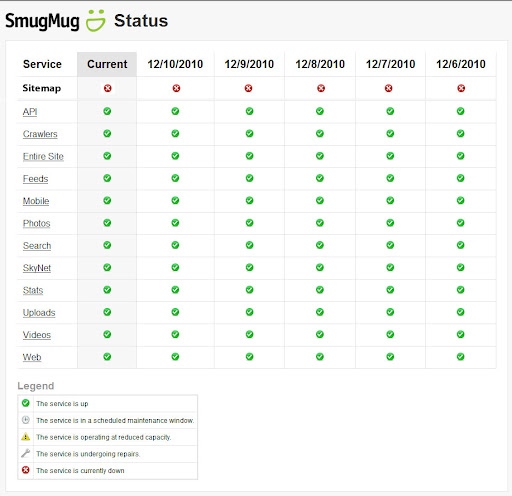The image size is (512, 496).
Task: Click Photos green check under 12/6/2010
Action: click(460, 223)
